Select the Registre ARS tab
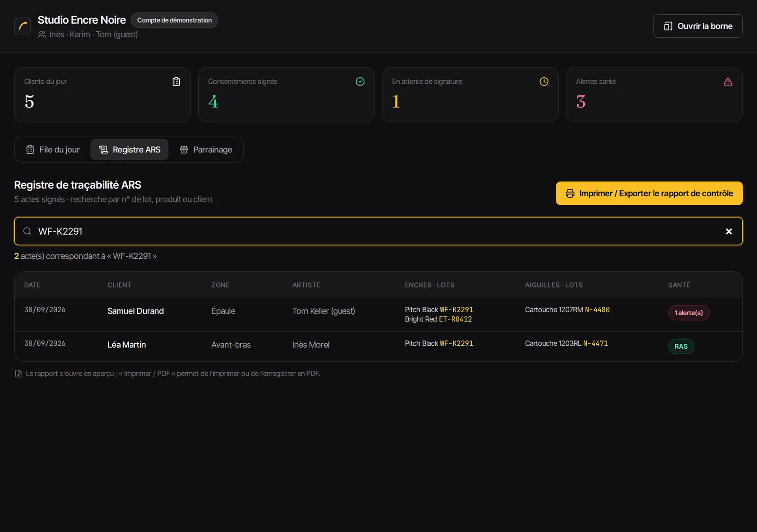This screenshot has height=532, width=757. coord(130,150)
